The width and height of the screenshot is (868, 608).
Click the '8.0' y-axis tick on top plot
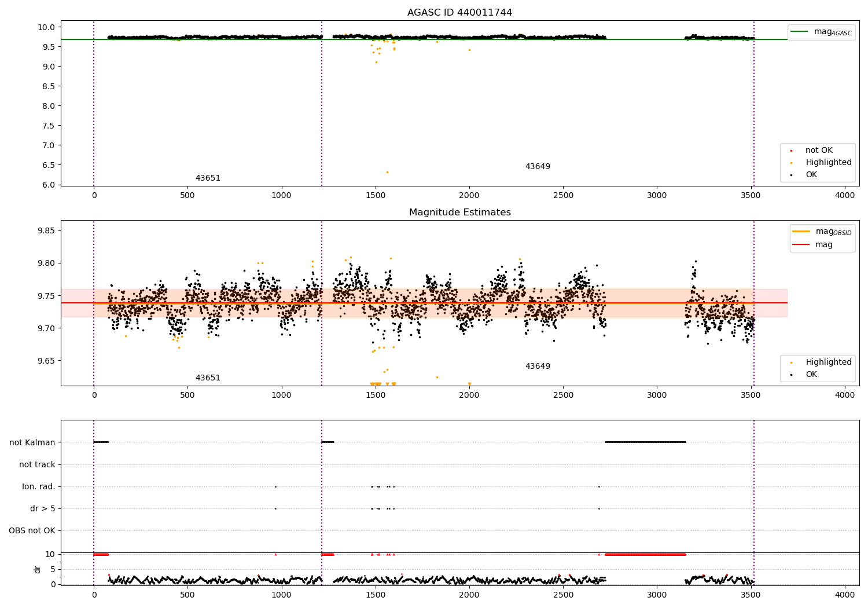49,106
